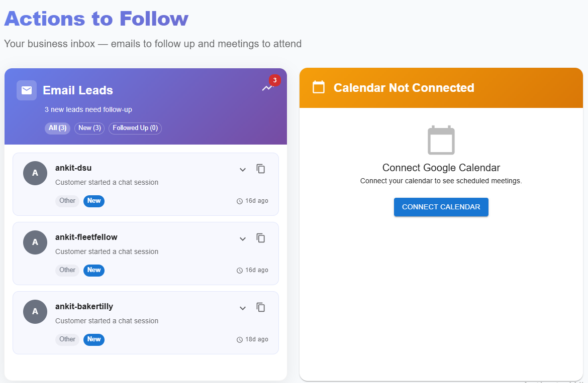Open the Email Leads panel header
Screen dimensions: 588x383
pos(78,90)
